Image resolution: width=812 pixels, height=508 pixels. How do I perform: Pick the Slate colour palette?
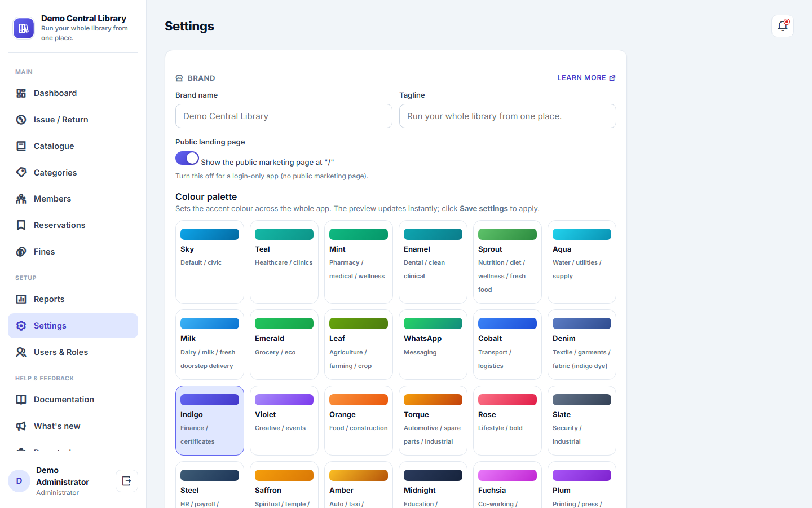pos(582,421)
